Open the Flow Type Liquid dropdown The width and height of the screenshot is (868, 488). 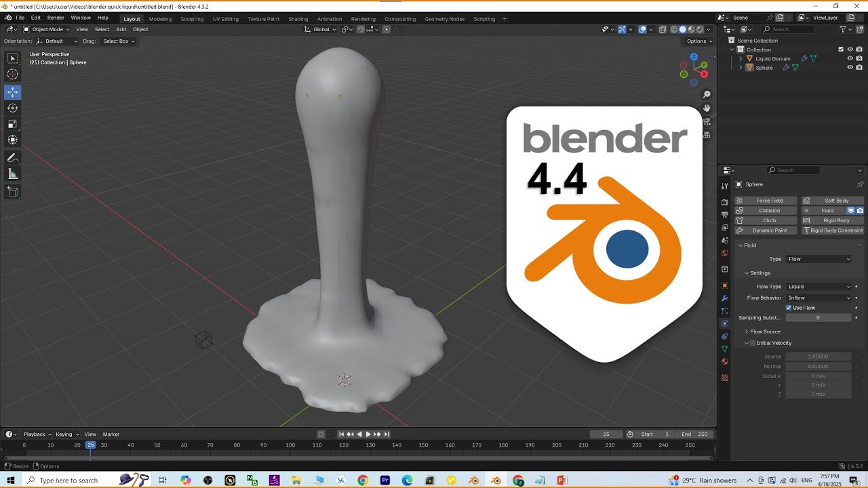pyautogui.click(x=818, y=287)
